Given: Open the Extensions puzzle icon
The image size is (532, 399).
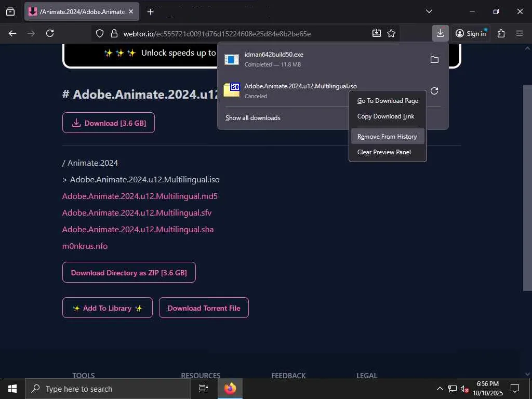Looking at the screenshot, I should coord(501,33).
